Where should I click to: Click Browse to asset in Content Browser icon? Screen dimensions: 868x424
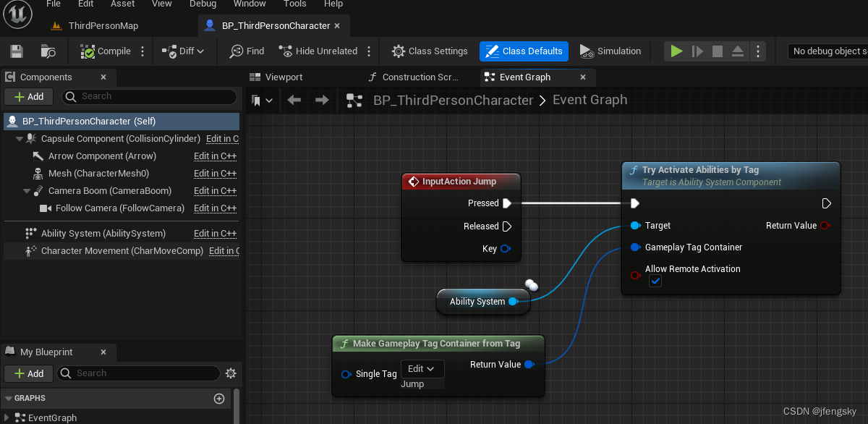pos(48,51)
